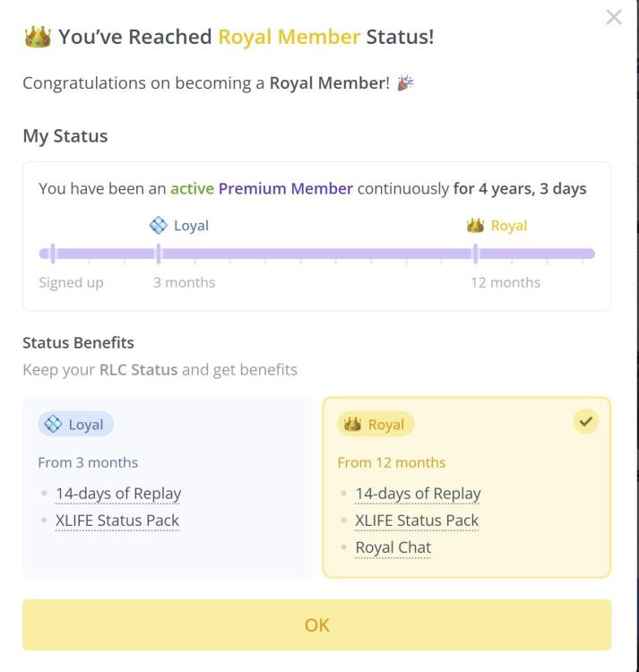
Task: Click the crown icon in the dialog title
Action: (37, 37)
